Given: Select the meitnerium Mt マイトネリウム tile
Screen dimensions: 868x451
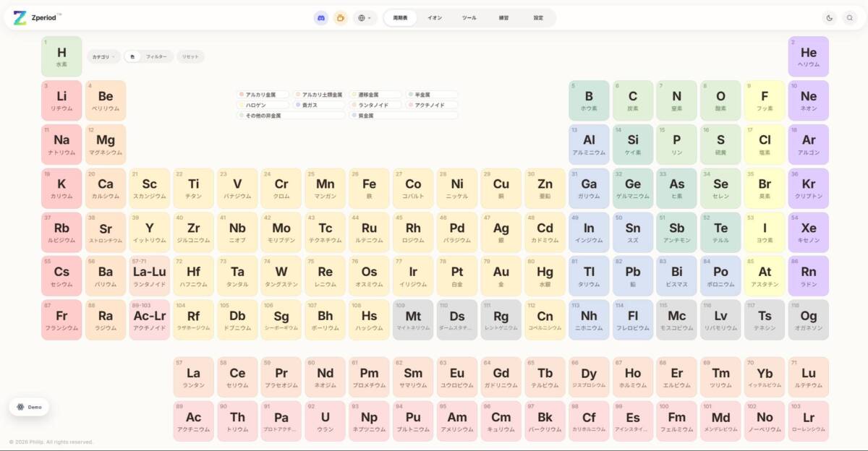Looking at the screenshot, I should (413, 320).
